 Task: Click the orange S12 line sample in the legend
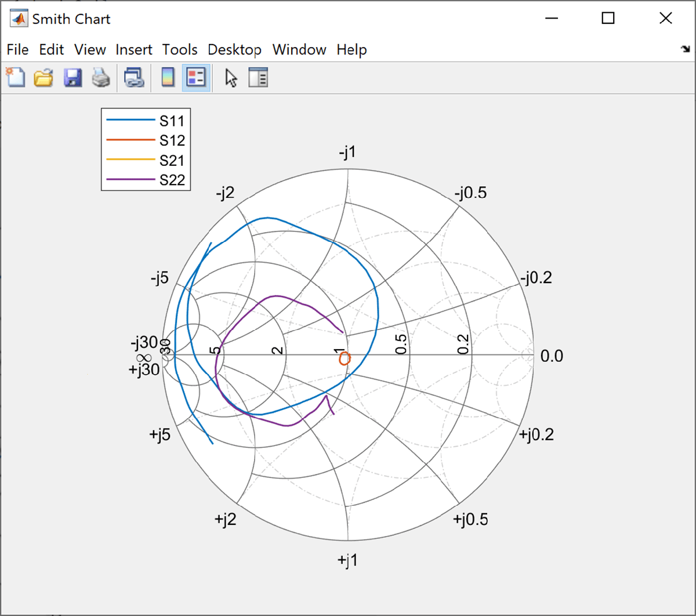tap(130, 140)
